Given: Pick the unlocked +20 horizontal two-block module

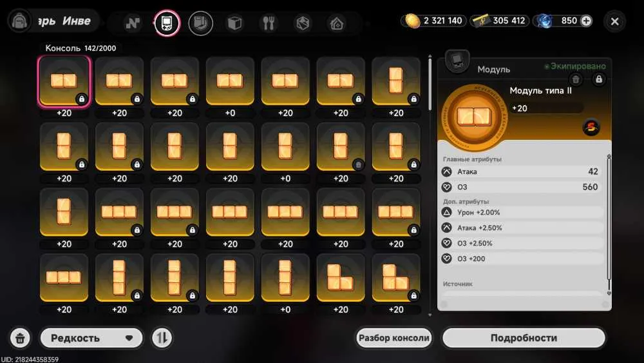Looking at the screenshot, I should pyautogui.click(x=285, y=81).
